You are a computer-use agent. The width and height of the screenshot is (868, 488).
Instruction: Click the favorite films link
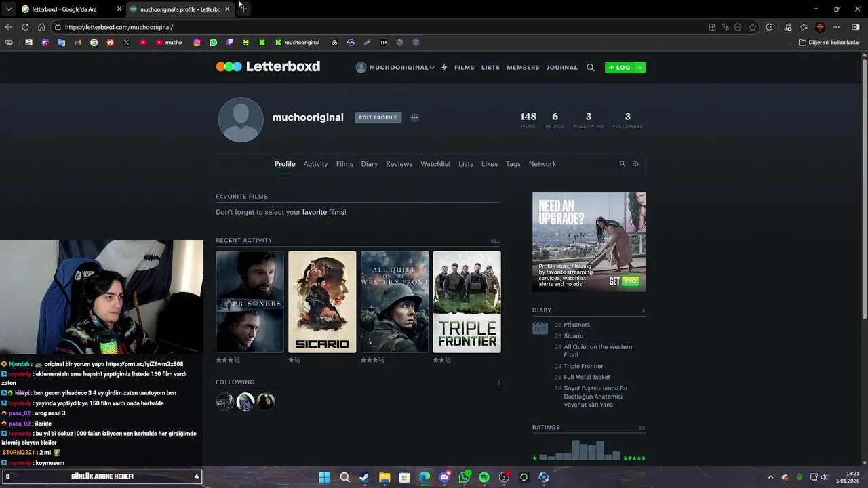click(323, 212)
